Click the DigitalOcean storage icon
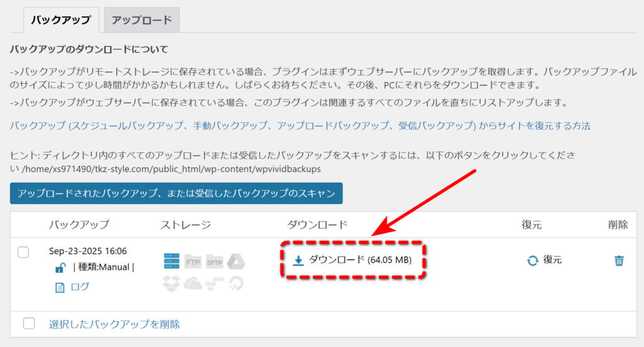 (236, 283)
